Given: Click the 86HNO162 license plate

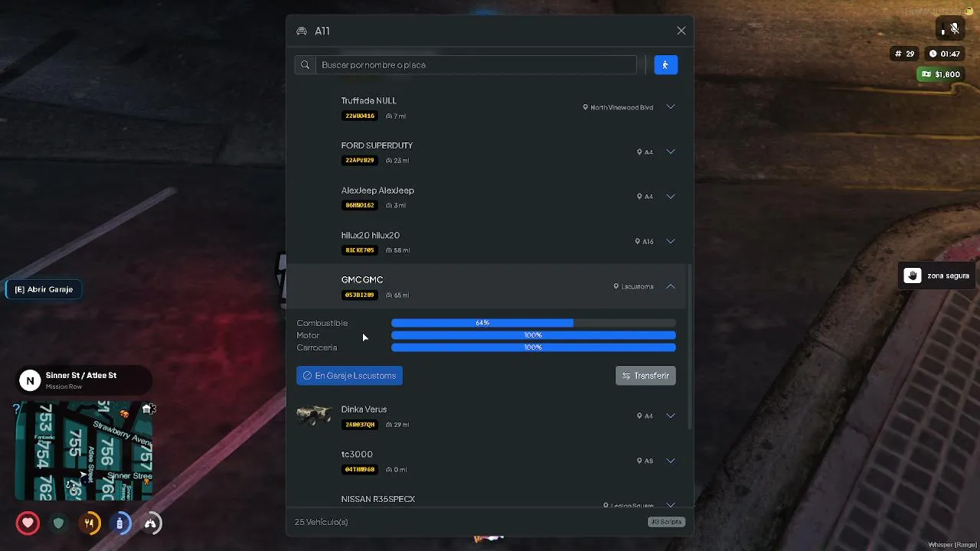Looking at the screenshot, I should point(360,205).
